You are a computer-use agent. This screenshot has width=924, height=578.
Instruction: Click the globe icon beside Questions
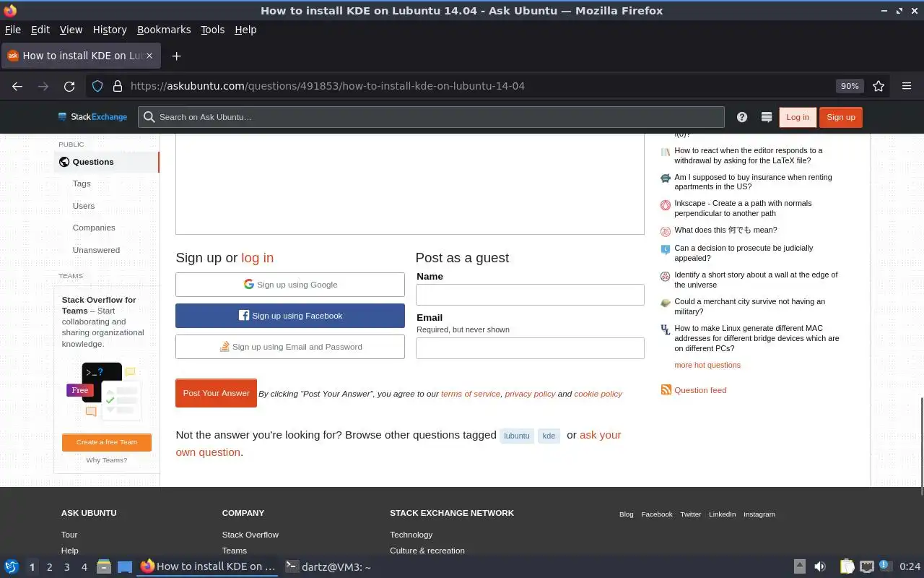[x=64, y=162]
